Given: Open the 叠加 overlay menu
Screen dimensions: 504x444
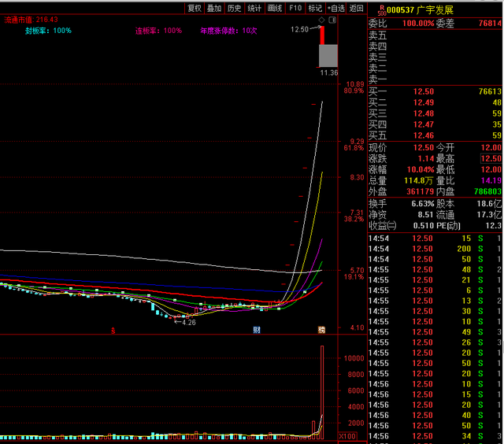Looking at the screenshot, I should coord(214,9).
